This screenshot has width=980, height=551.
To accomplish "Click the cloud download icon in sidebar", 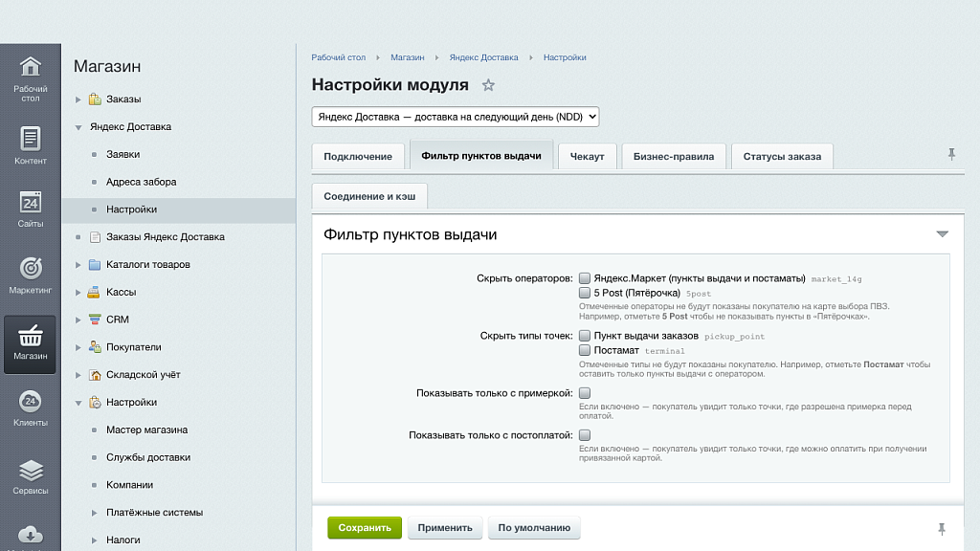I will [x=30, y=536].
